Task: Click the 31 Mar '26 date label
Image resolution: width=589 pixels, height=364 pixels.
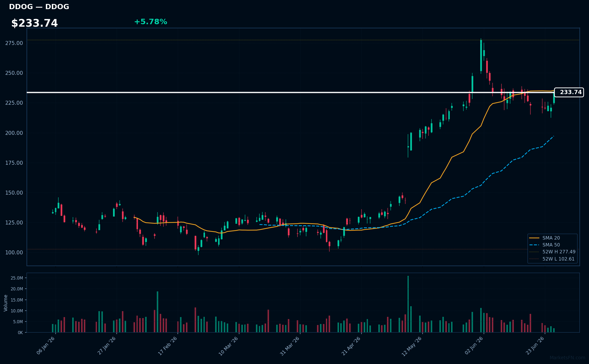Action: click(290, 346)
